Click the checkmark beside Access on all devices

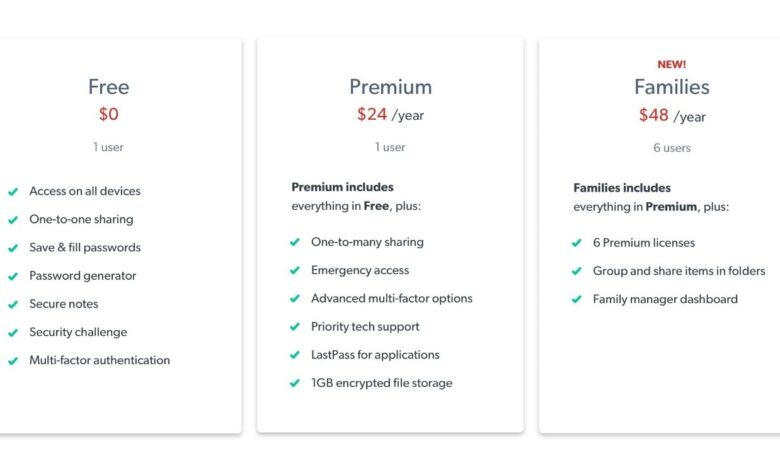pyautogui.click(x=13, y=191)
